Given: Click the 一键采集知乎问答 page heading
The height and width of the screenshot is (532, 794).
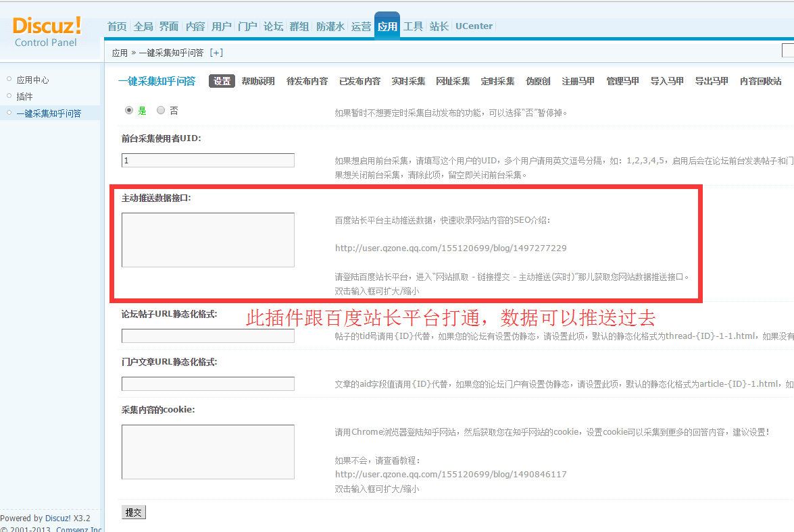Looking at the screenshot, I should click(x=157, y=81).
